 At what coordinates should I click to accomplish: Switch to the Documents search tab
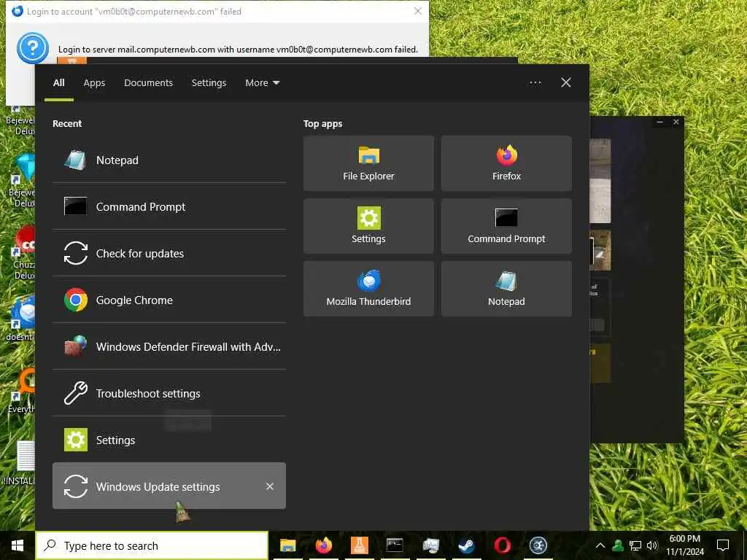point(148,83)
